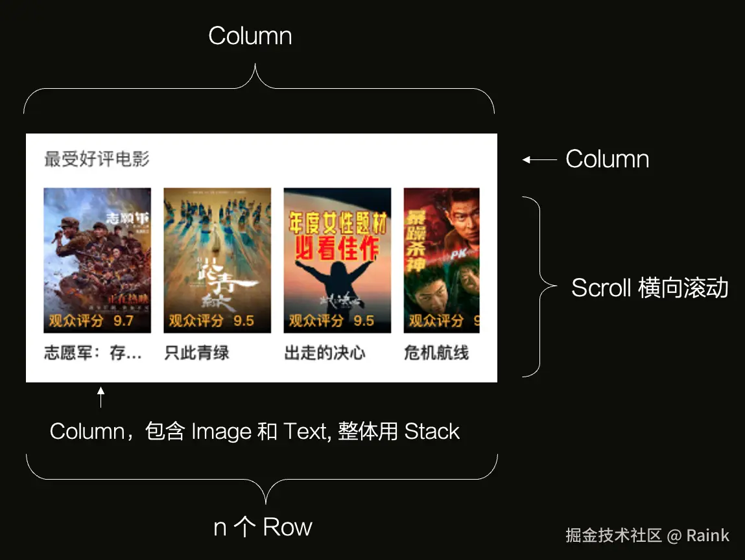Screen dimensions: 745x560
Task: Open the 出走的决心 movie poster thumbnail
Action: click(x=337, y=261)
